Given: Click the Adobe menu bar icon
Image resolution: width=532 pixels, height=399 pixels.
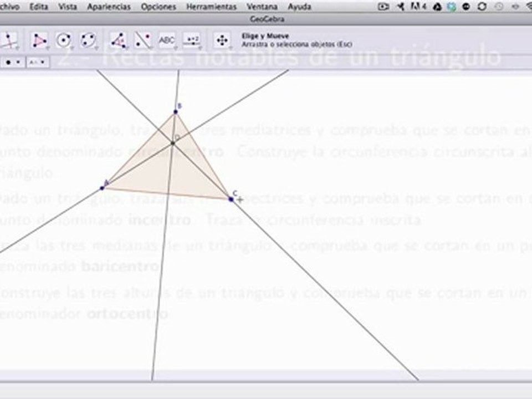Looking at the screenshot, I should [418, 7].
